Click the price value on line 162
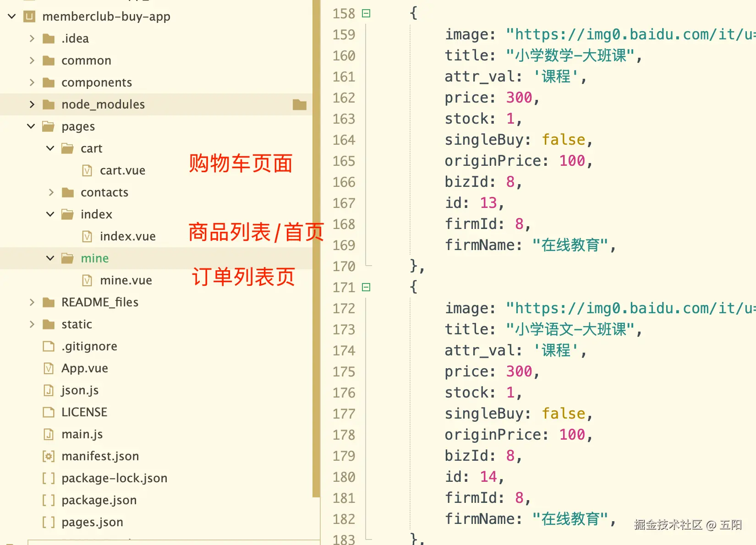This screenshot has height=545, width=756. 519,98
